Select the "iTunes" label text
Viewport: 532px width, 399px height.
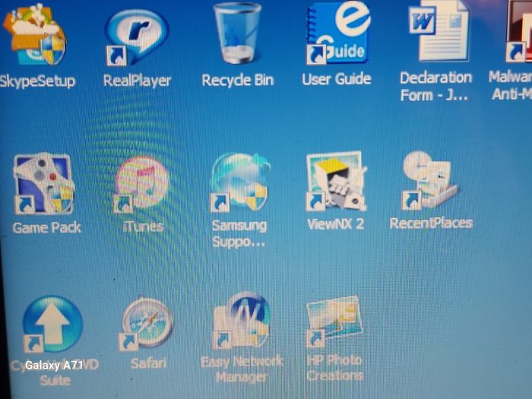(143, 226)
